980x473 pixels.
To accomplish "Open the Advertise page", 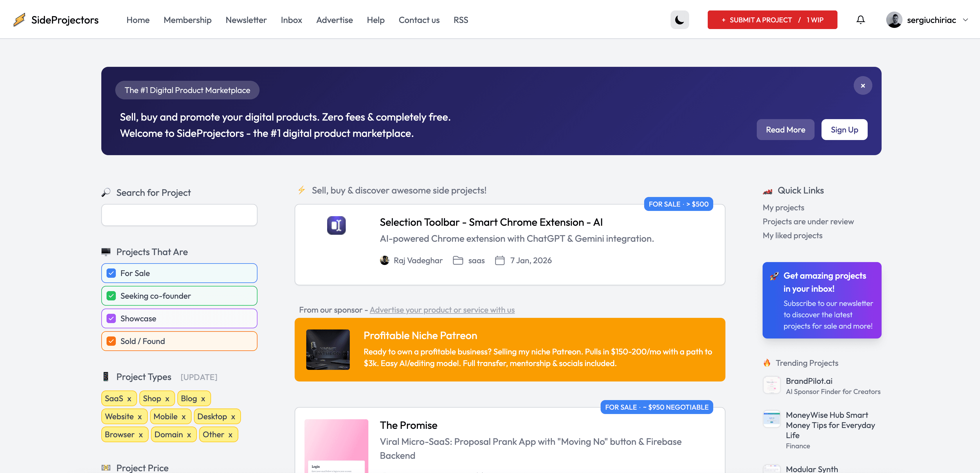I will [334, 20].
